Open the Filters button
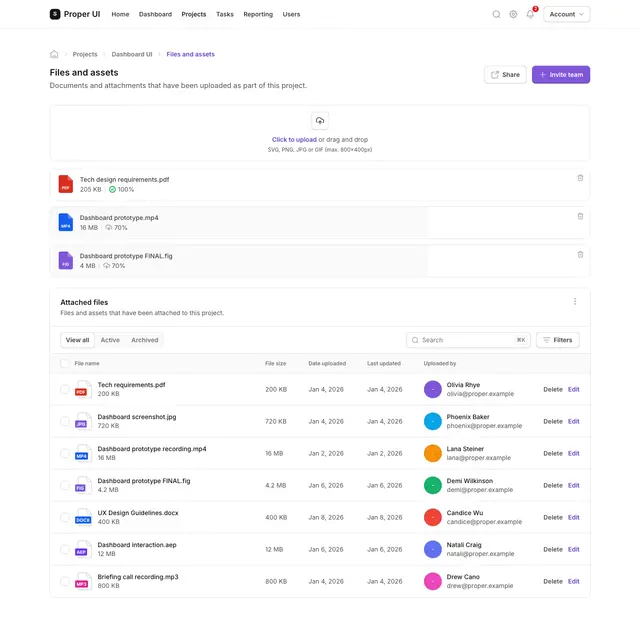Viewport: 640px width, 640px height. [x=558, y=340]
